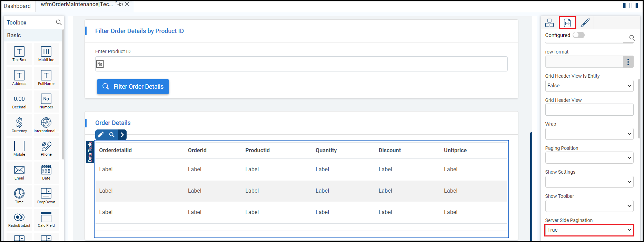Click the Date control in Toolbox

[46, 173]
